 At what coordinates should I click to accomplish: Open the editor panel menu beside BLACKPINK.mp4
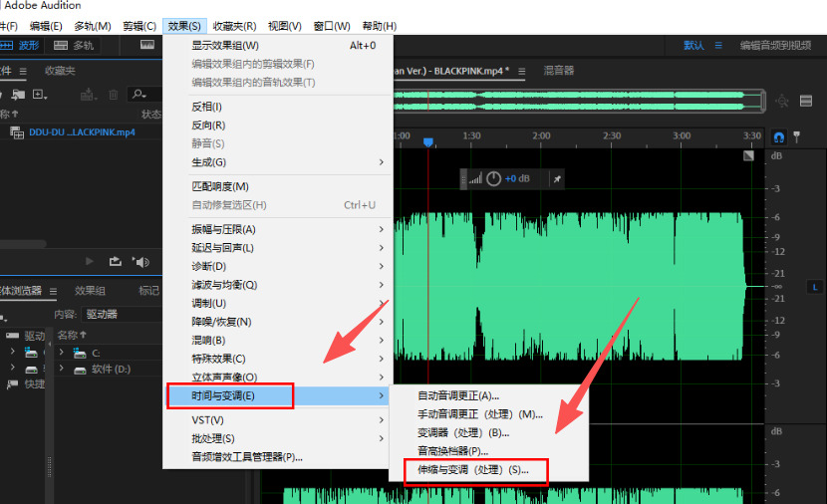tap(522, 71)
